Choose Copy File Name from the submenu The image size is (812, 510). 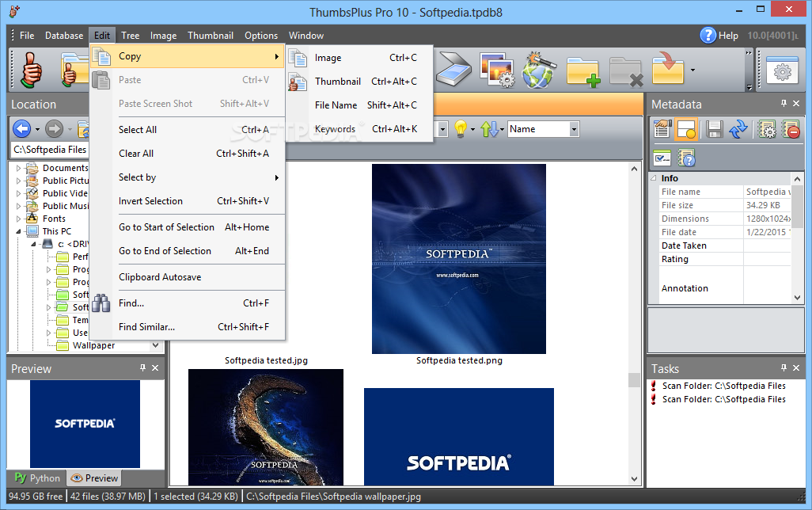point(359,105)
